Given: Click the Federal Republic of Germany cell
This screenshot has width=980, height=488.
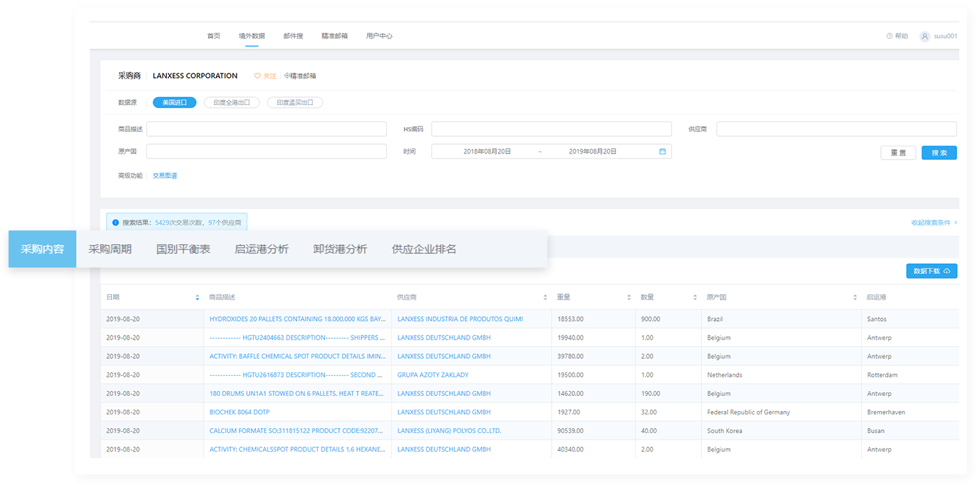Looking at the screenshot, I should pyautogui.click(x=748, y=412).
